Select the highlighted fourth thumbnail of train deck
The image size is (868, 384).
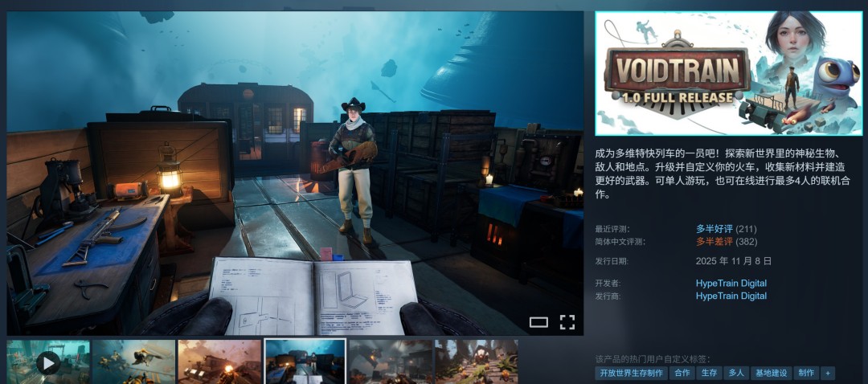[305, 362]
